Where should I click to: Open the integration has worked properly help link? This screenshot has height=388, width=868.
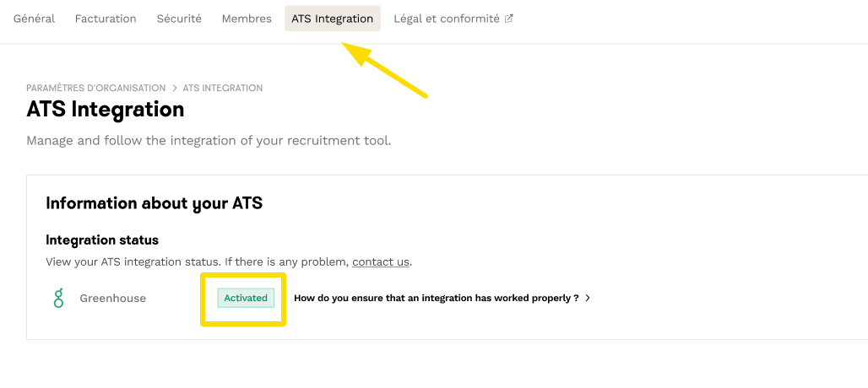click(436, 298)
